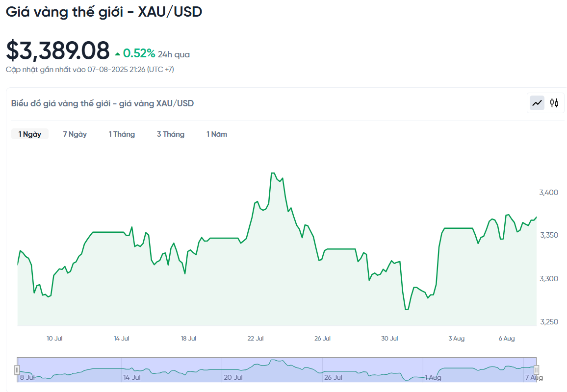Click the 3,400 price axis label
The image size is (567, 392).
point(548,193)
